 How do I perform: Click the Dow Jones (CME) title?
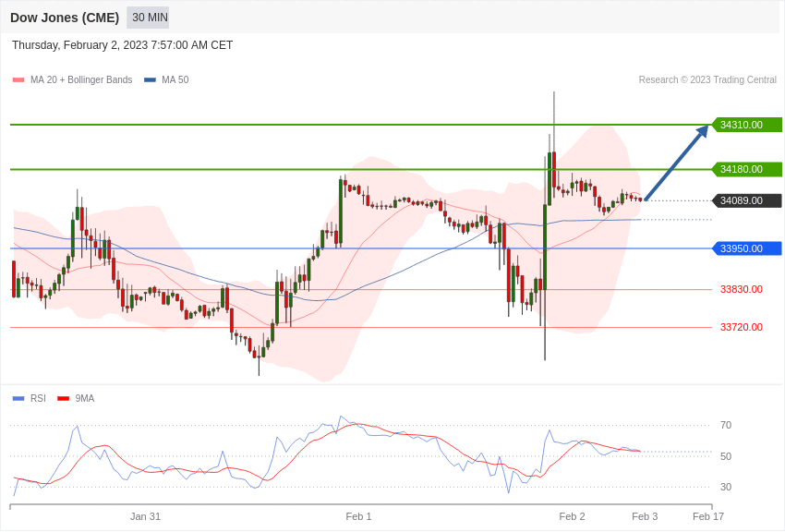(65, 18)
